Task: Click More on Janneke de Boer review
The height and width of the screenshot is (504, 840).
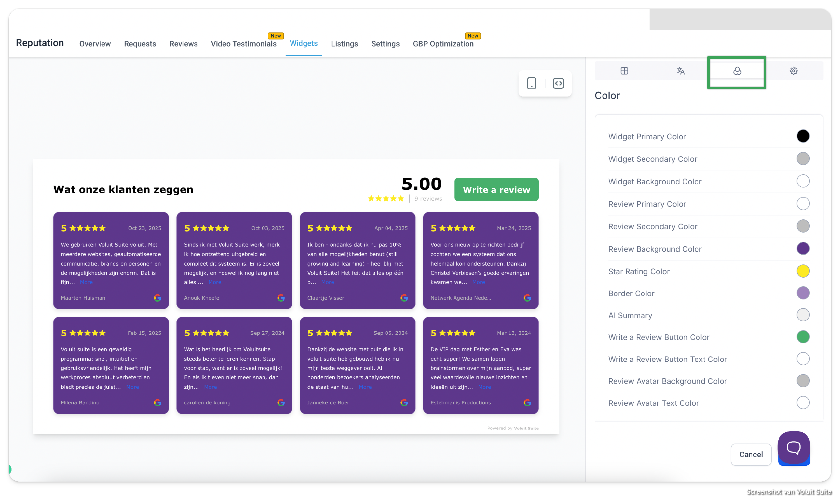Action: [365, 387]
